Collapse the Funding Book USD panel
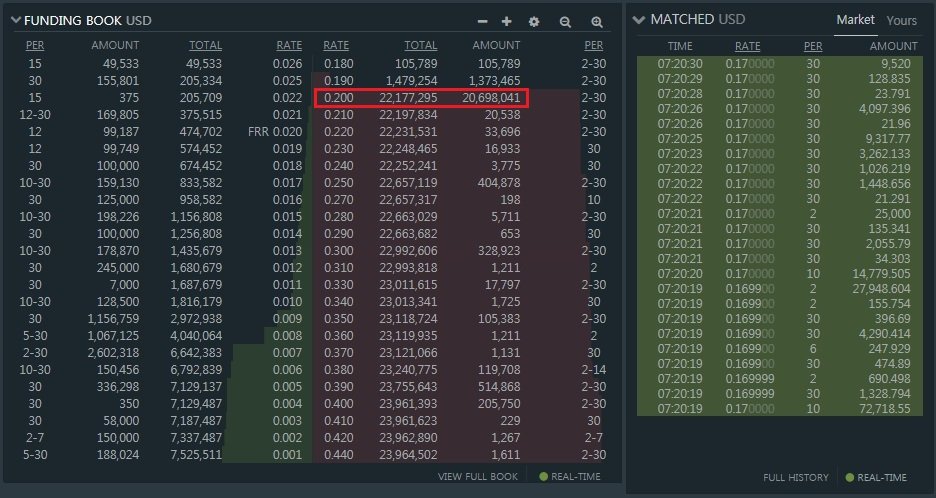Image resolution: width=936 pixels, height=498 pixels. 16,20
